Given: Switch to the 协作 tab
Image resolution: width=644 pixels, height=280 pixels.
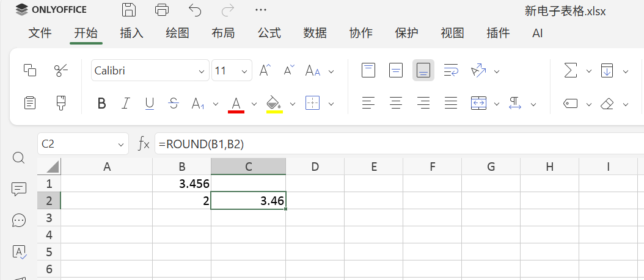Looking at the screenshot, I should pyautogui.click(x=361, y=33).
